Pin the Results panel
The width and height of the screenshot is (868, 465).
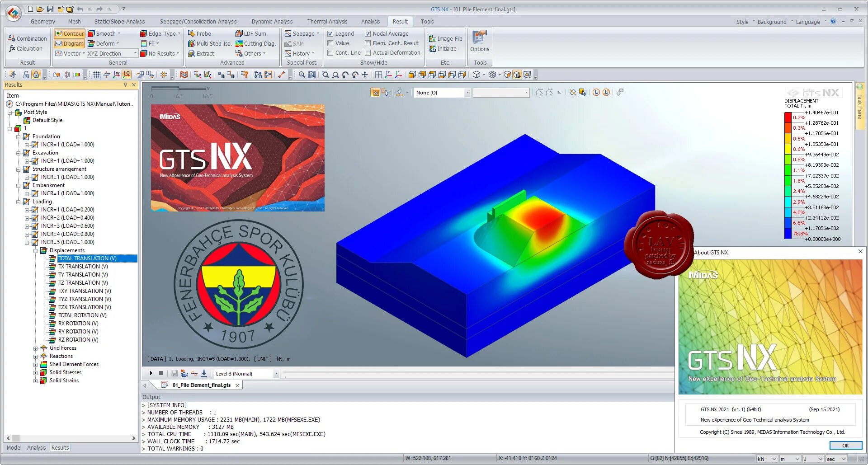125,85
